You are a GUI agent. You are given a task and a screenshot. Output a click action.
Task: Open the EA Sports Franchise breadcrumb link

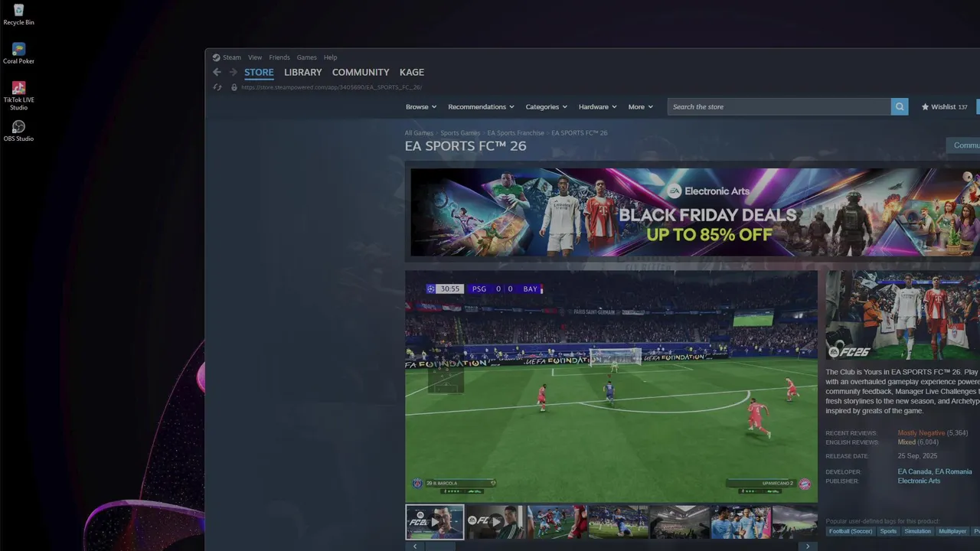coord(516,133)
